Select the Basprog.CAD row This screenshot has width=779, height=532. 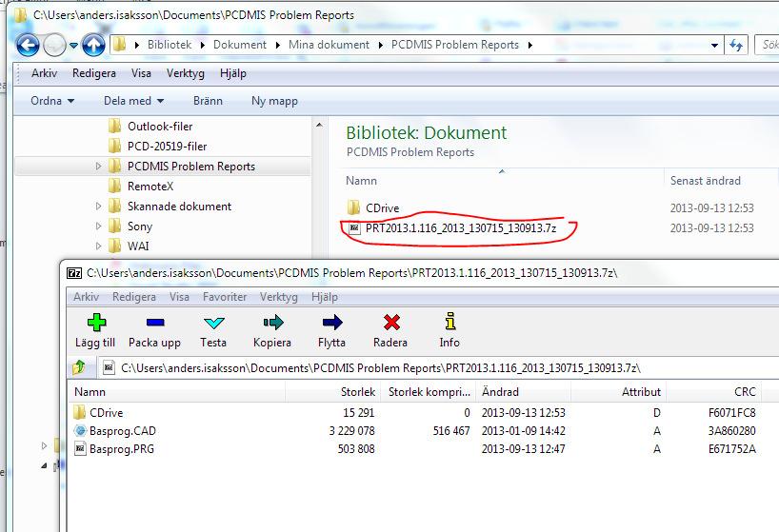pyautogui.click(x=415, y=431)
